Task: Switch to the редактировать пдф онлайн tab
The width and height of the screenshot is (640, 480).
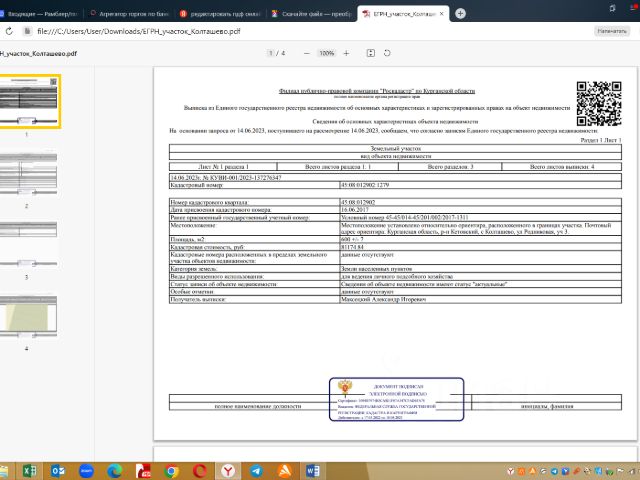Action: [220, 13]
